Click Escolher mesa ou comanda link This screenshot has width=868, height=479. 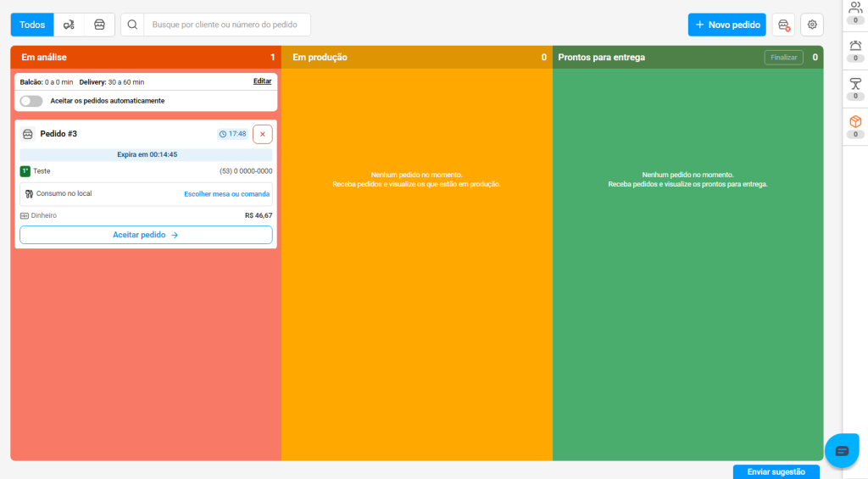click(x=226, y=194)
